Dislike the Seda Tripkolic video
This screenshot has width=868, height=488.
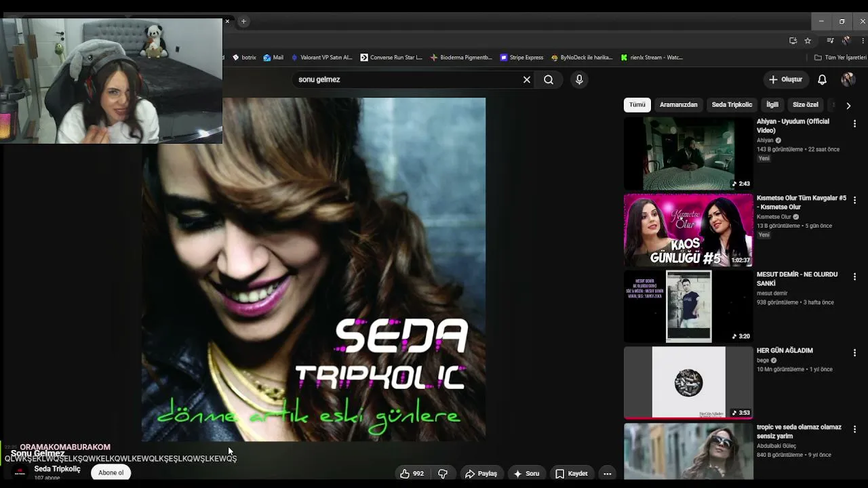tap(443, 474)
